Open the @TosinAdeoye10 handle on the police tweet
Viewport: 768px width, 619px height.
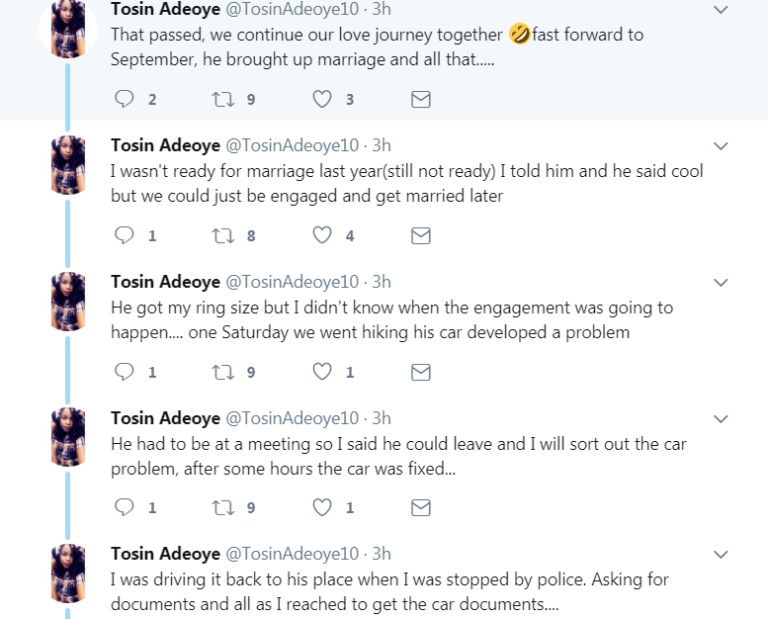tap(294, 554)
